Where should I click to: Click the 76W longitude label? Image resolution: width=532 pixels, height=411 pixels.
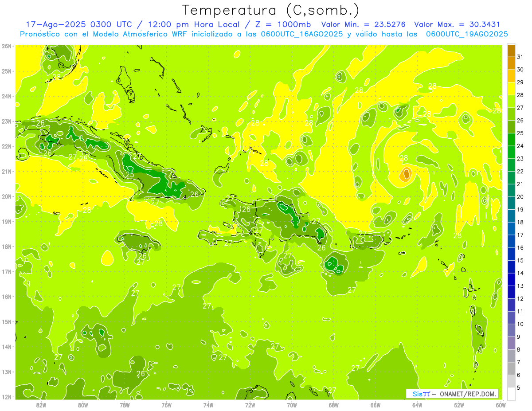(x=166, y=405)
